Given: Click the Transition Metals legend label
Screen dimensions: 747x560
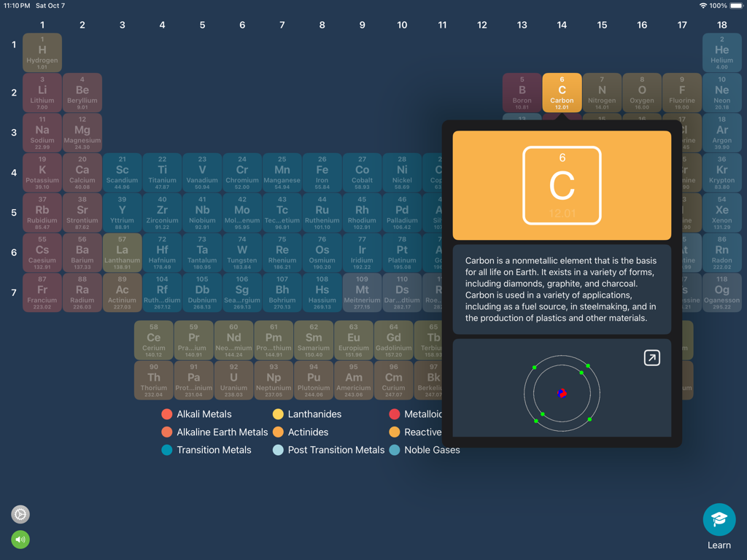Looking at the screenshot, I should 214,450.
